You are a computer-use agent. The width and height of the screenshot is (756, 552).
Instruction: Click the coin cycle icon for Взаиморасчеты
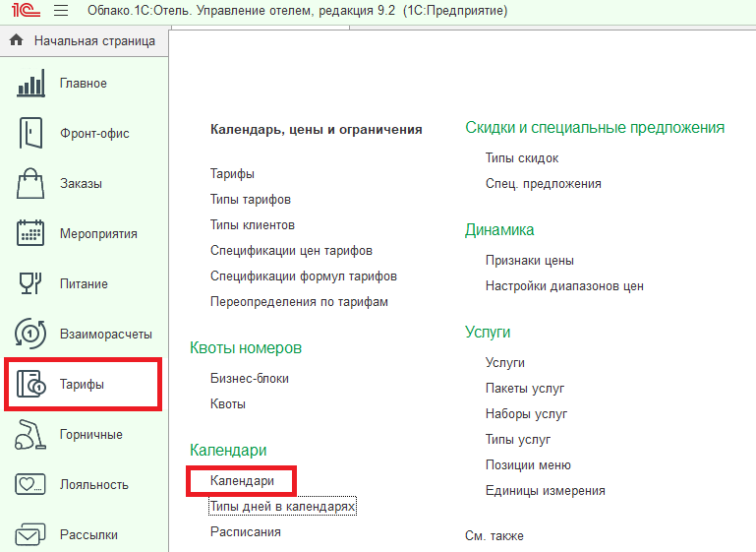(30, 334)
